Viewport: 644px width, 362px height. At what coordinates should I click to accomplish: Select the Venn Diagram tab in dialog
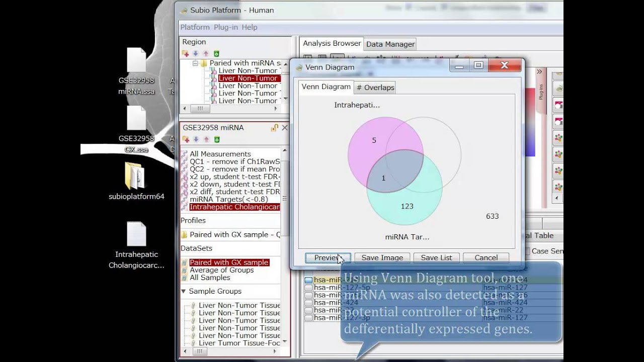coord(326,87)
